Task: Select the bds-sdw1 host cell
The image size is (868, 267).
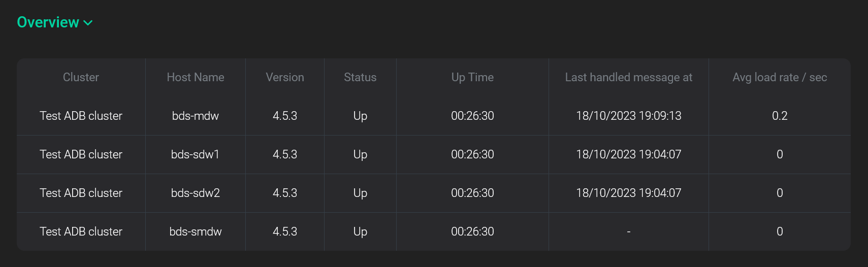Action: (196, 154)
